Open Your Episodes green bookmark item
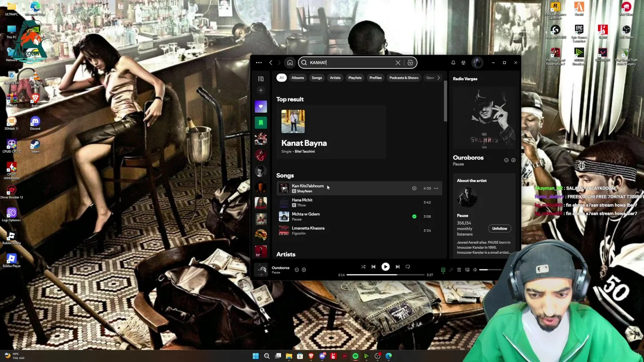Viewport: 644px width, 362px height. 261,123
